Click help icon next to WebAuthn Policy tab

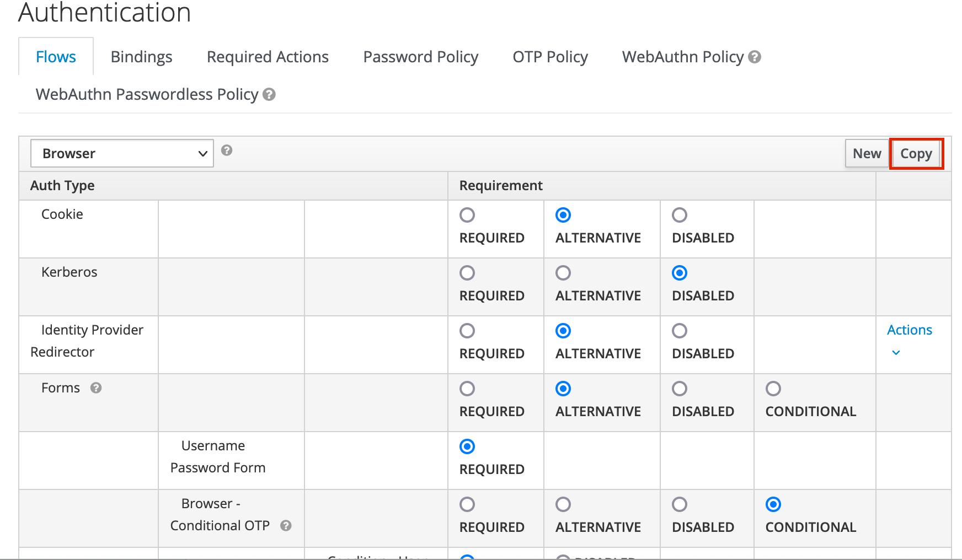755,57
